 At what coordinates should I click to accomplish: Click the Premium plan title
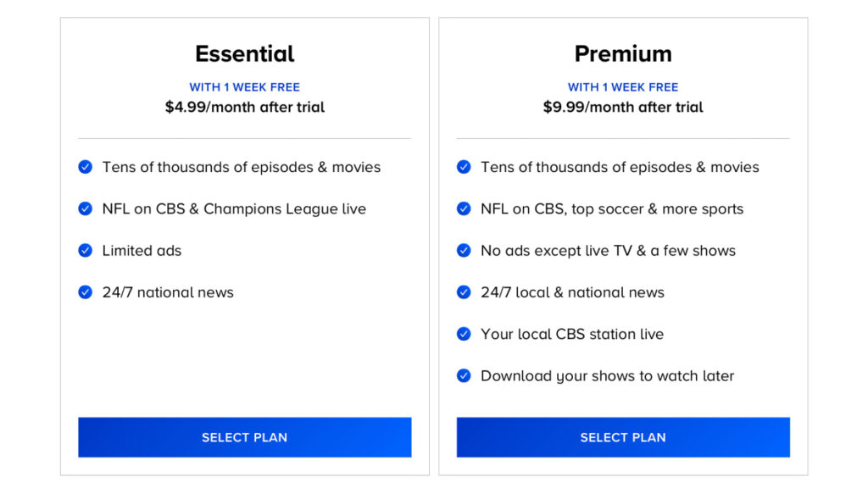(623, 53)
